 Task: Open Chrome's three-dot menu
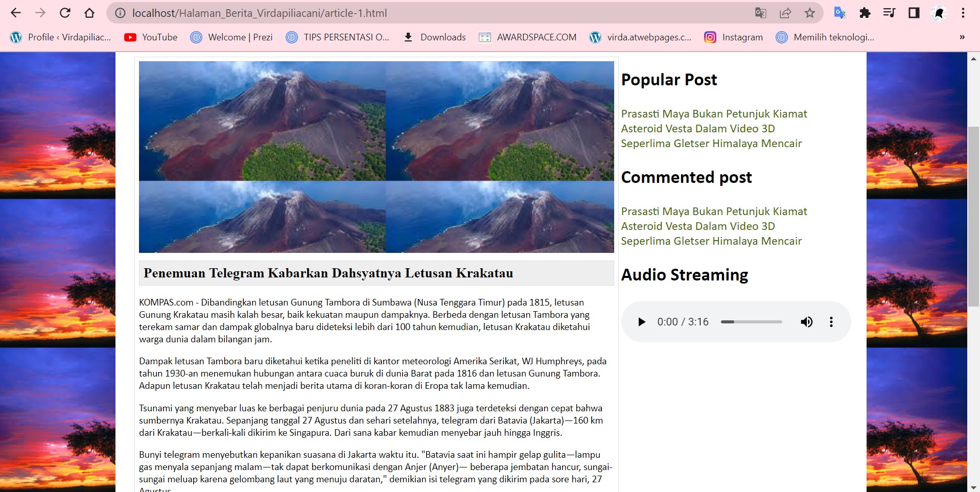tap(963, 13)
